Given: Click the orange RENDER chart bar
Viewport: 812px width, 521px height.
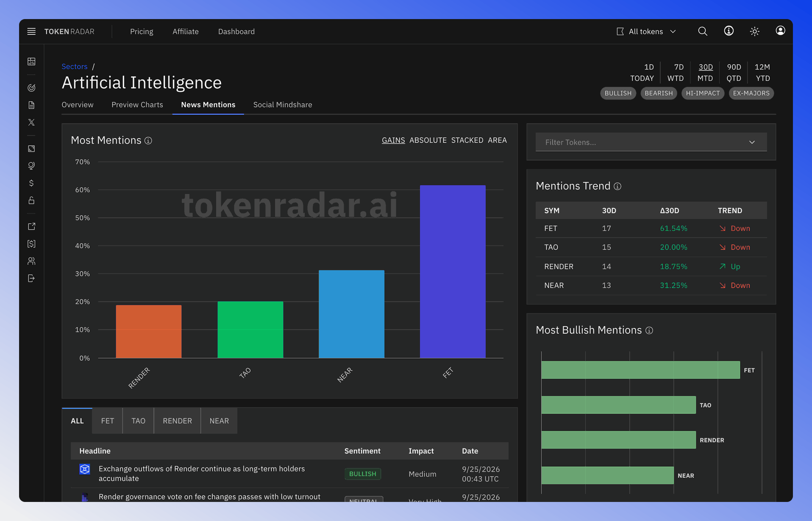Looking at the screenshot, I should [149, 332].
